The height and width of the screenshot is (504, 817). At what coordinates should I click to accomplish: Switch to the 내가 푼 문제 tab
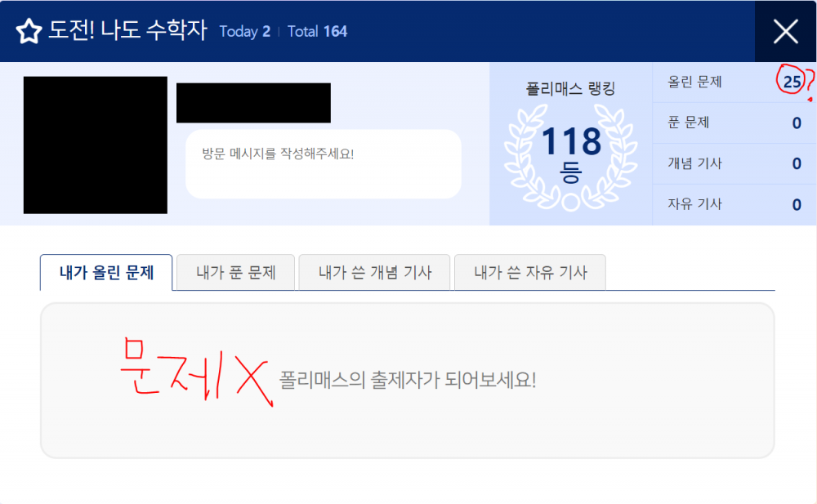tap(235, 273)
